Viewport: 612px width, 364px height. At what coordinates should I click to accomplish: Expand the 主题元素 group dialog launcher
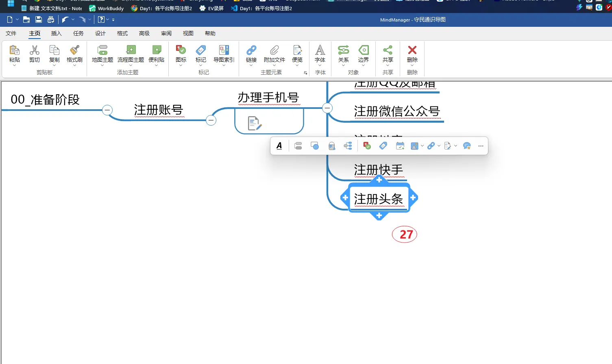[305, 73]
